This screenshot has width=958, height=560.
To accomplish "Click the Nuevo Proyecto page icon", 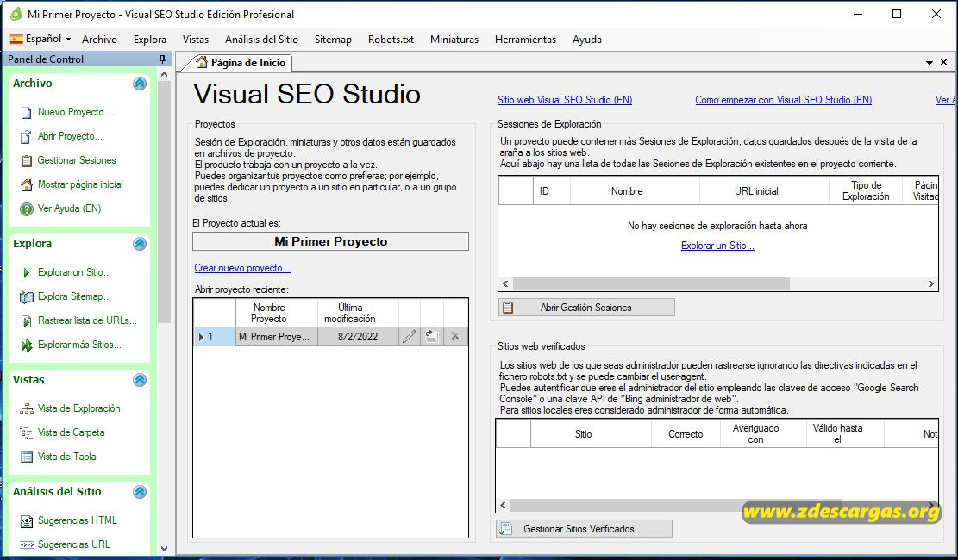I will pyautogui.click(x=26, y=112).
